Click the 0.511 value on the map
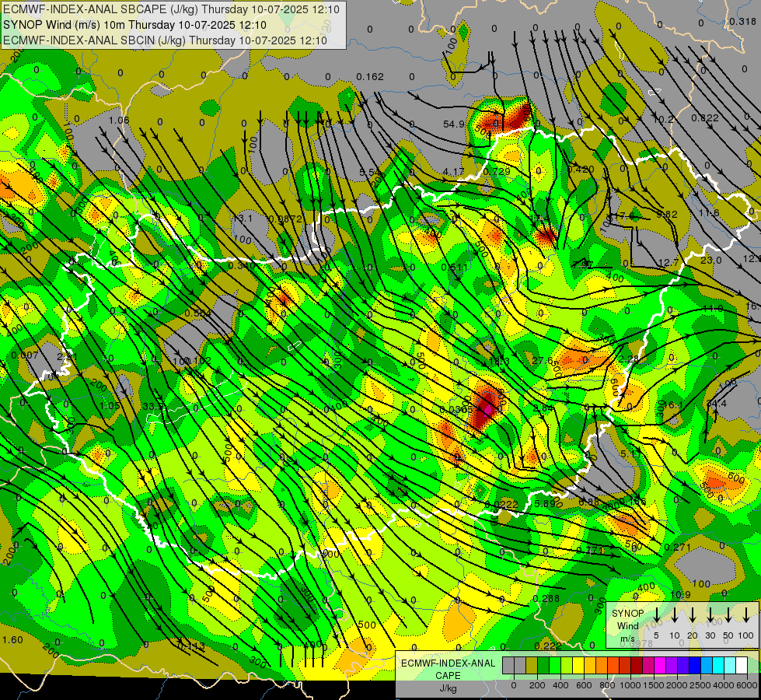Image resolution: width=761 pixels, height=700 pixels. (455, 268)
